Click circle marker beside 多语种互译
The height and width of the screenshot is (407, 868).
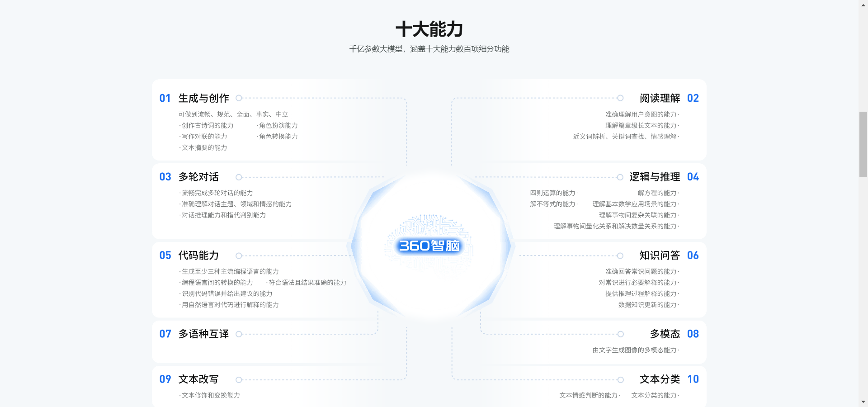point(239,334)
